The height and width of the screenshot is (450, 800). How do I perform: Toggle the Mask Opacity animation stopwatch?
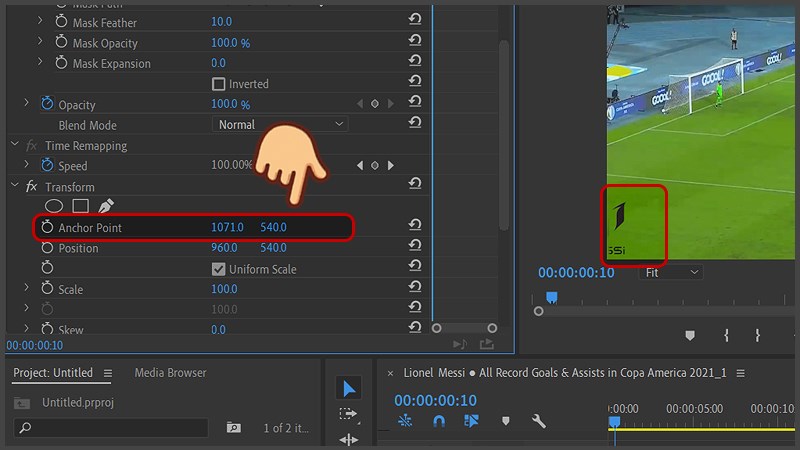click(61, 42)
